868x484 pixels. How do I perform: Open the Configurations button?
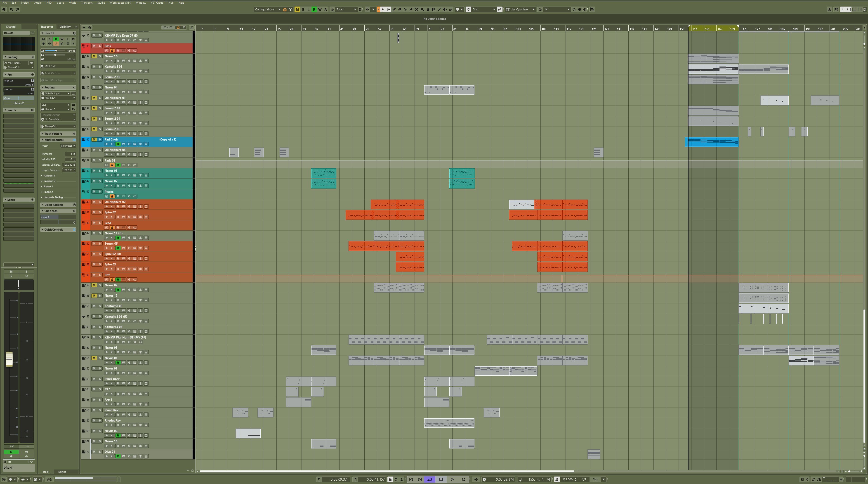(x=267, y=10)
